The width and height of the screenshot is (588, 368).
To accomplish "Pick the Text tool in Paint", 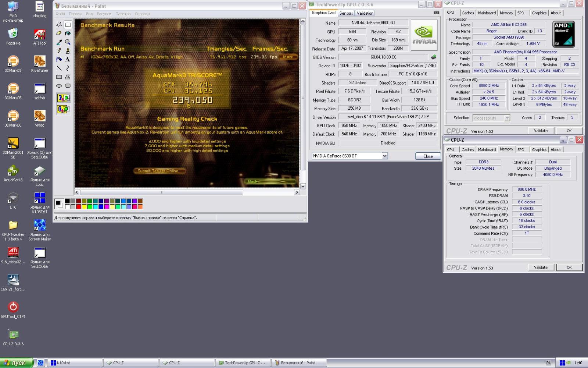I will coord(68,59).
